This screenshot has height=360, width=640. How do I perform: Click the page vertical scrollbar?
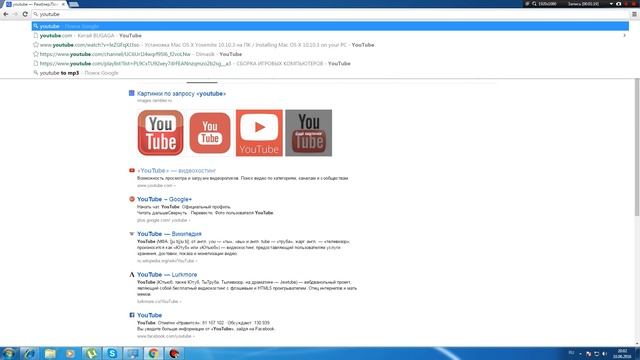[637, 148]
